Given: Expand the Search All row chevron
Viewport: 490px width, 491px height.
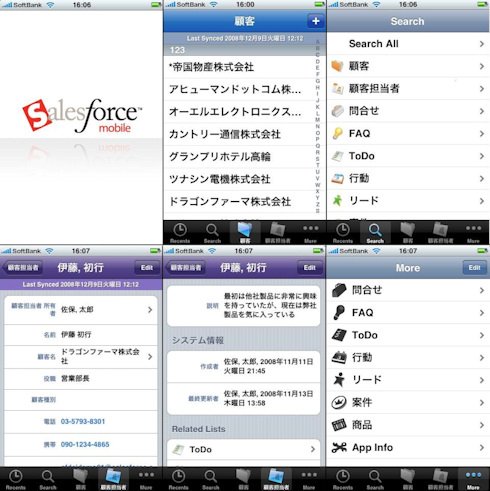Looking at the screenshot, I should point(482,44).
